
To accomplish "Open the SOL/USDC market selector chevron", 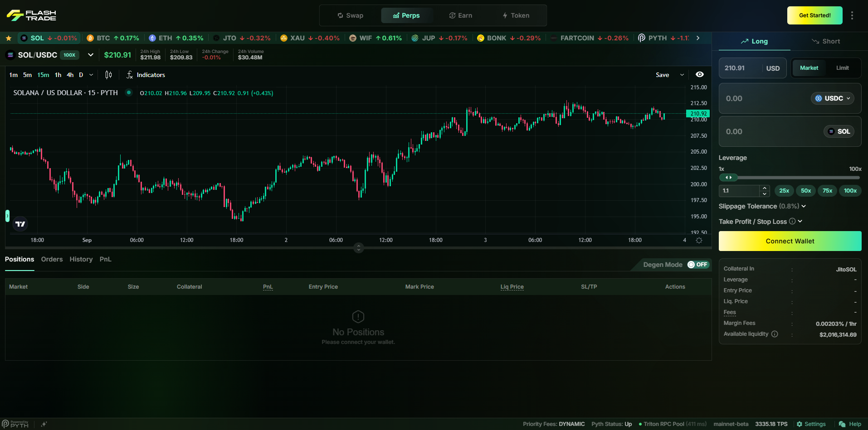I will (x=91, y=55).
